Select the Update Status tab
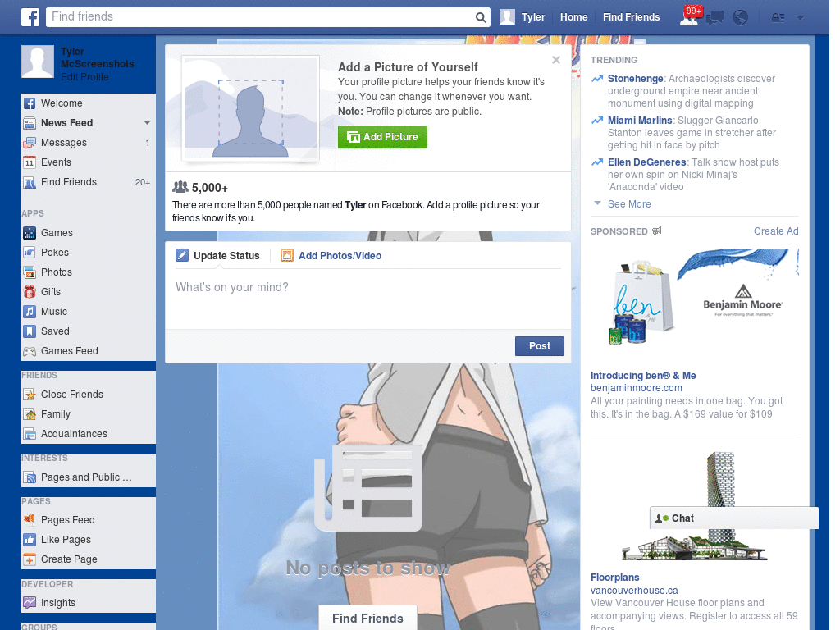This screenshot has height=630, width=840. click(x=218, y=256)
